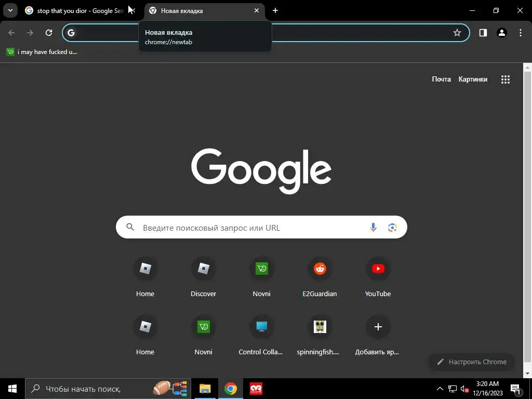Open File Explorer from the taskbar

[205, 389]
